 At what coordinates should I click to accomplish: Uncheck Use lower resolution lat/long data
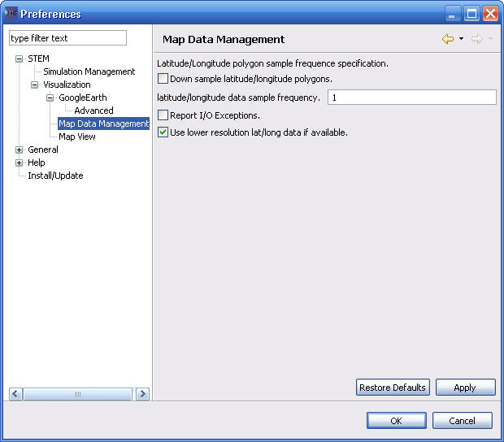[163, 132]
